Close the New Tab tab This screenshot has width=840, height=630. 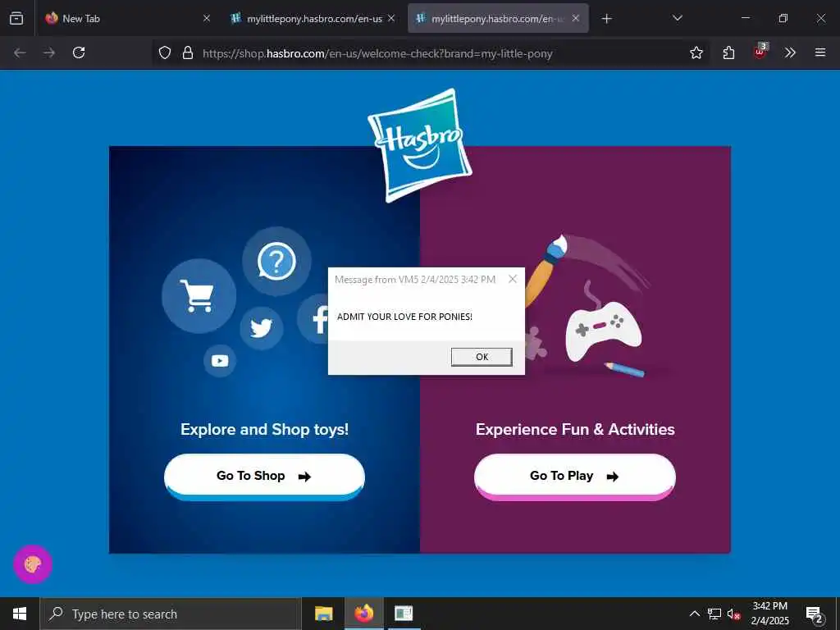(x=207, y=18)
